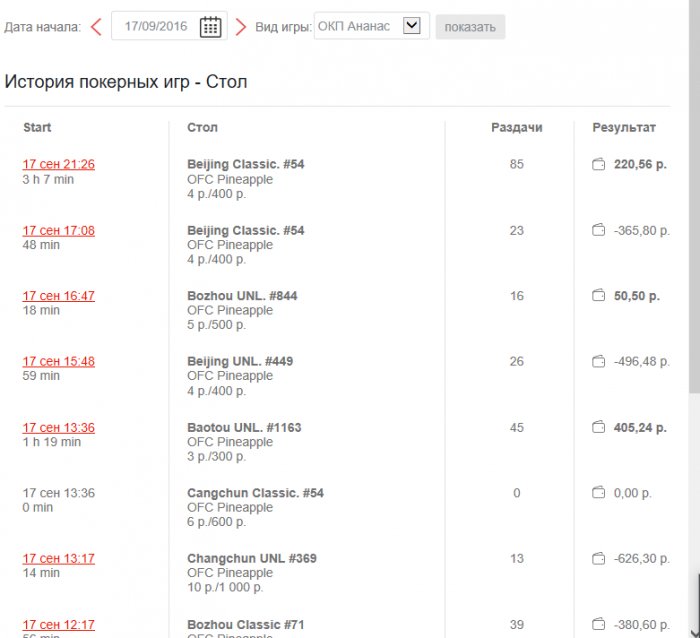Open session link 17 сен 21:26
Screen dimensions: 700x638
(x=59, y=164)
